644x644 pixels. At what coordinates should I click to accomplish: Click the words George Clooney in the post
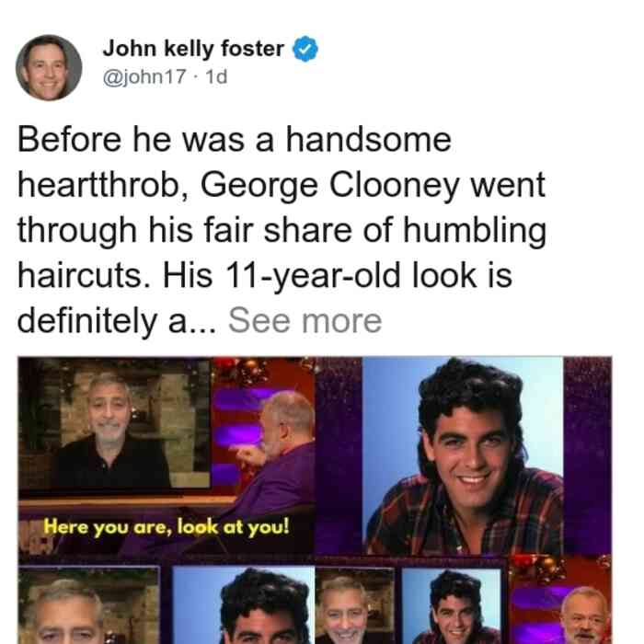pyautogui.click(x=328, y=186)
